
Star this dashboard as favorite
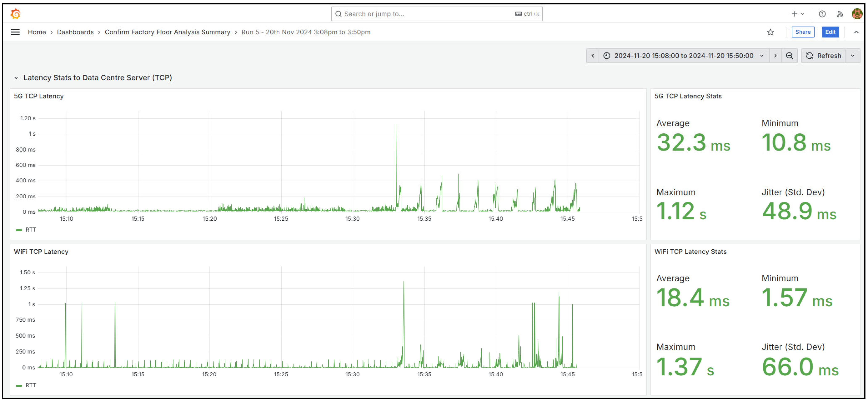770,32
